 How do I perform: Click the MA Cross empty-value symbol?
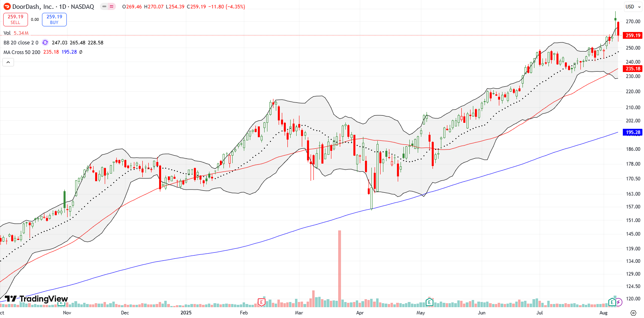pyautogui.click(x=81, y=52)
